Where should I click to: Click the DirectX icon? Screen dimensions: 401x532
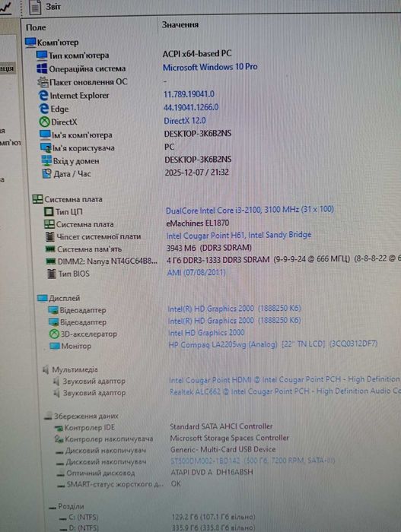click(45, 122)
